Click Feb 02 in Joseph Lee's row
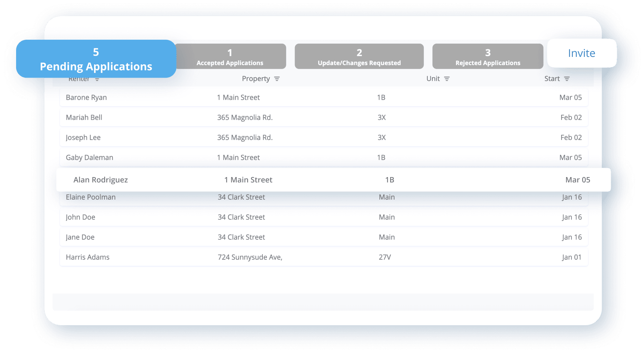Screen dimensions: 644x352 tap(571, 138)
